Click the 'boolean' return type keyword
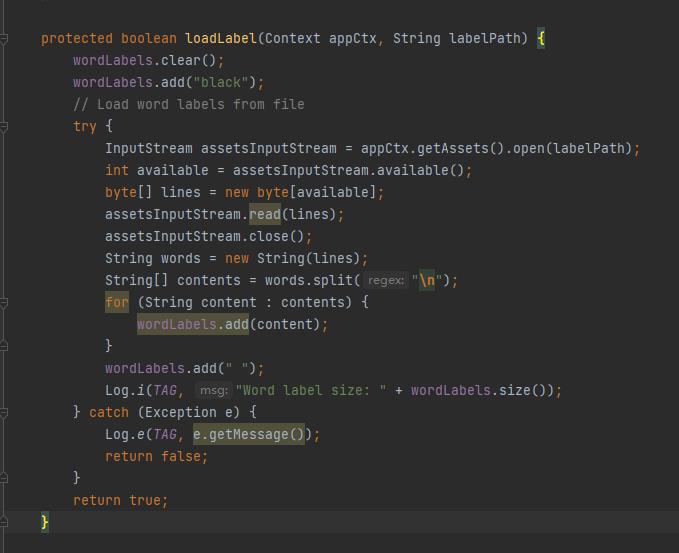The height and width of the screenshot is (553, 679). (149, 39)
